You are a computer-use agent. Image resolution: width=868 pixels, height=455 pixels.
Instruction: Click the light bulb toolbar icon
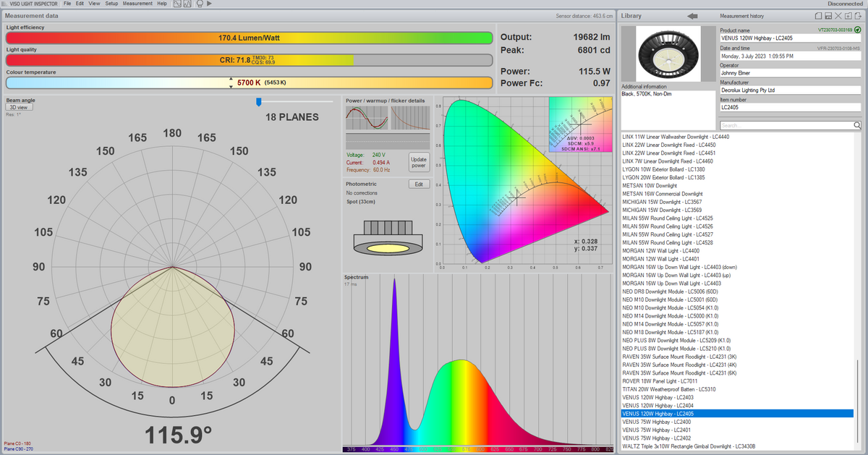click(198, 4)
